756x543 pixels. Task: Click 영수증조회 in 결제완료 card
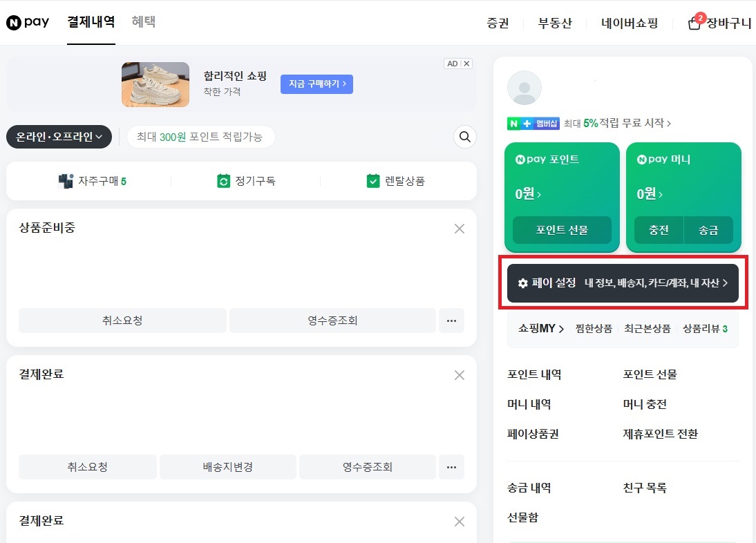(368, 467)
